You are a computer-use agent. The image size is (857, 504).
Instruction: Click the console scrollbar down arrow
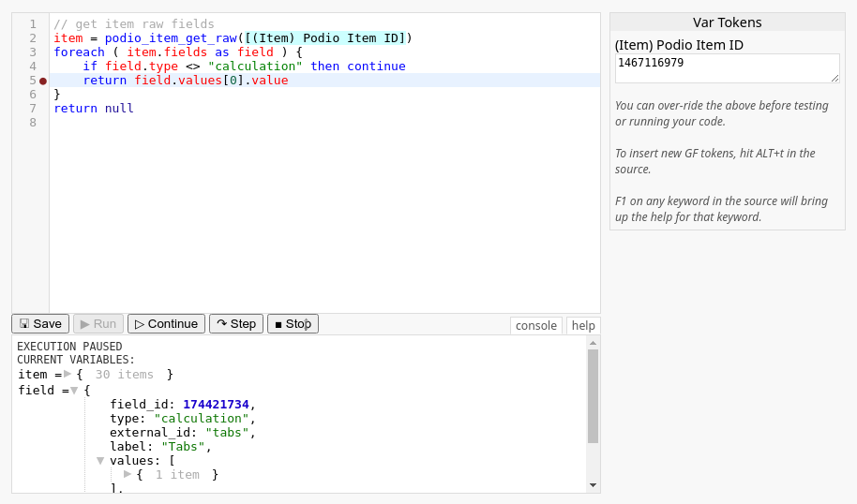(x=593, y=485)
